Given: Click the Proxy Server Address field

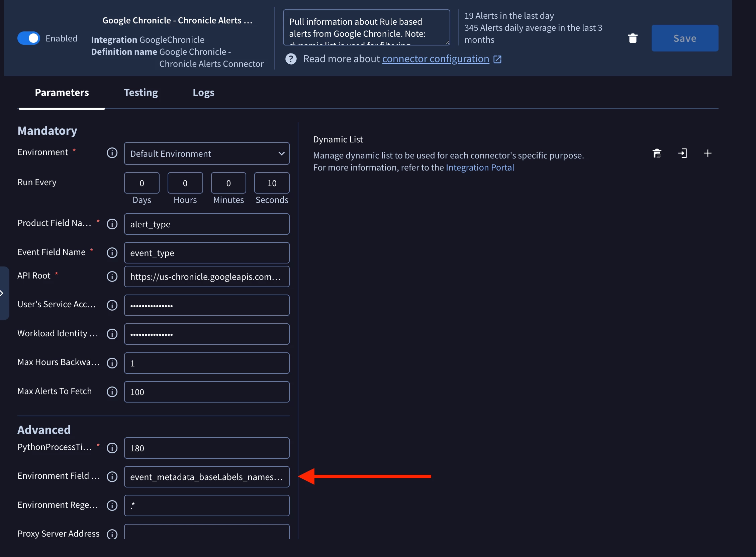Looking at the screenshot, I should click(206, 532).
